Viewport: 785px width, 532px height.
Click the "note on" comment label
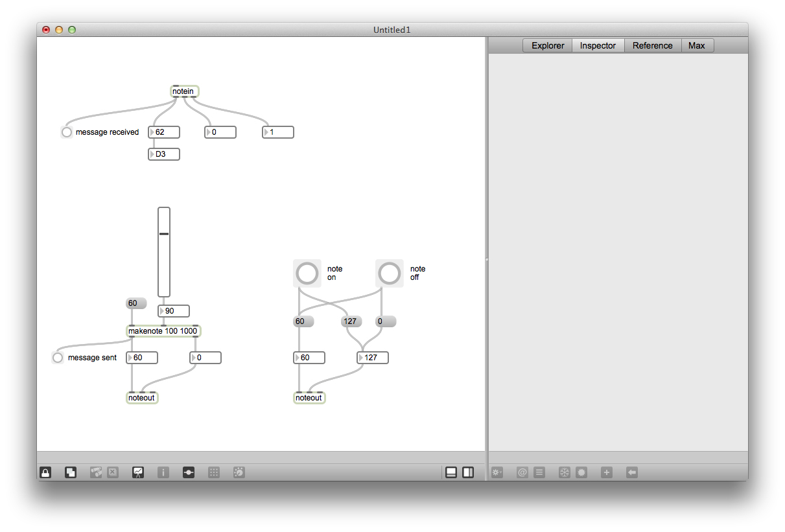click(x=334, y=273)
